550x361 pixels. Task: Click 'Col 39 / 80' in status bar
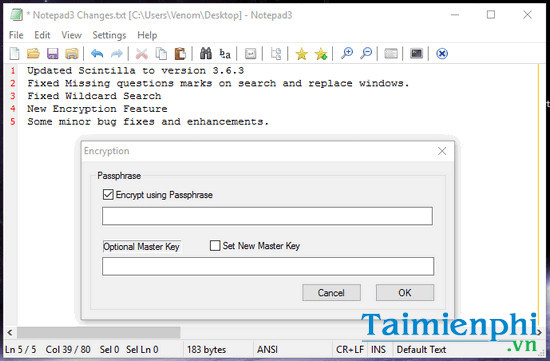68,349
